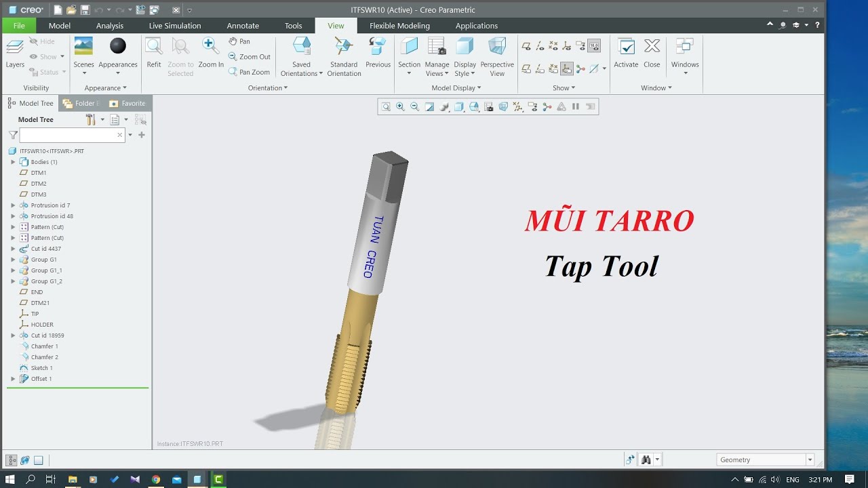Open the File menu
The image size is (868, 488).
pyautogui.click(x=19, y=26)
